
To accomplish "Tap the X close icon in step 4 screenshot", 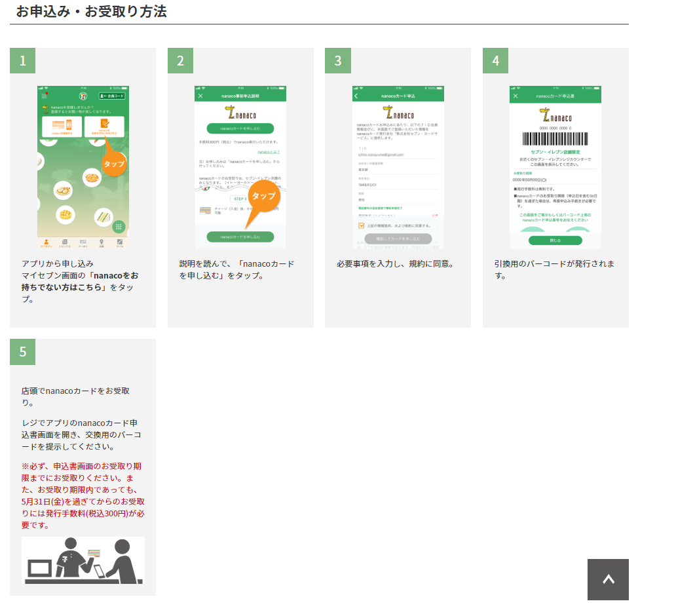I will (x=516, y=96).
